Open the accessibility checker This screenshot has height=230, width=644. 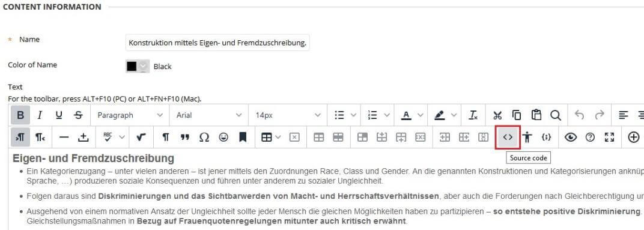click(527, 138)
